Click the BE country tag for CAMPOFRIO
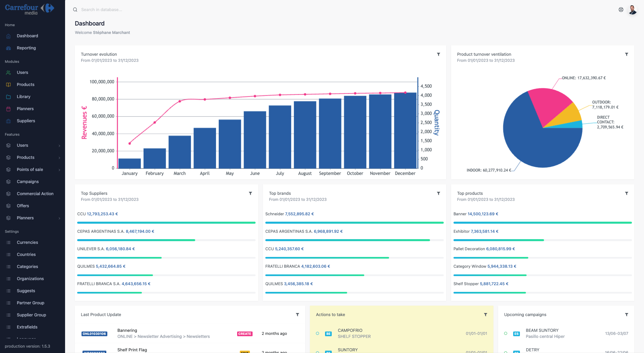644x353 pixels. click(x=328, y=334)
